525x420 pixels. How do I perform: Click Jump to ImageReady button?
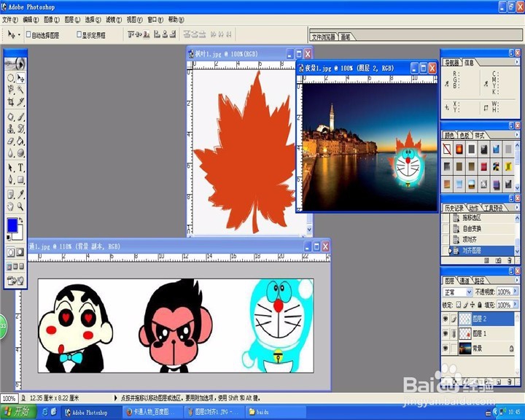coord(15,281)
